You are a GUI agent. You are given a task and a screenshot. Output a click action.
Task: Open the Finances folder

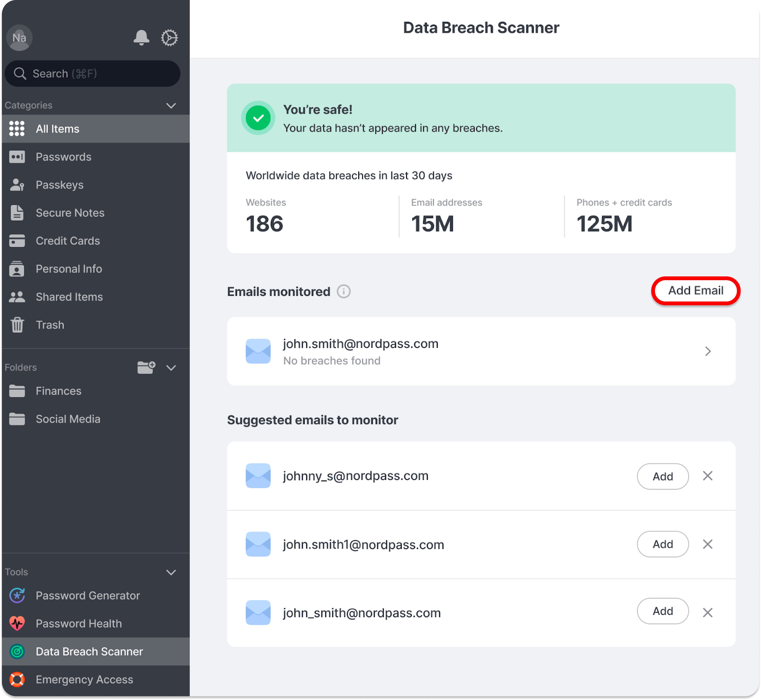96,391
